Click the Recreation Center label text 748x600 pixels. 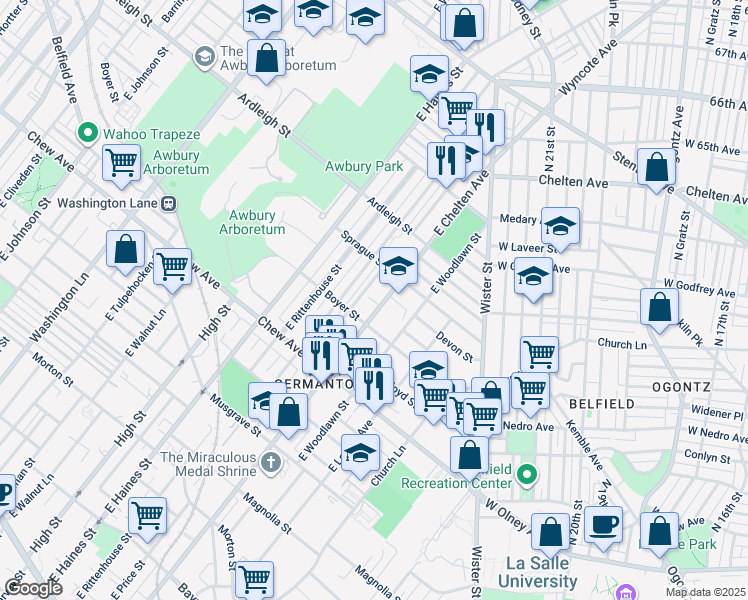pos(457,483)
